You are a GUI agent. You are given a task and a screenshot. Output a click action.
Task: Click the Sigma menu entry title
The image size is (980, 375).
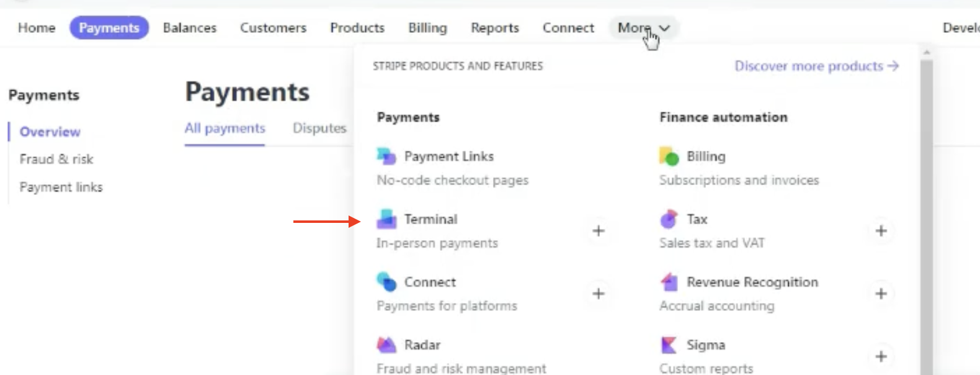(x=706, y=345)
